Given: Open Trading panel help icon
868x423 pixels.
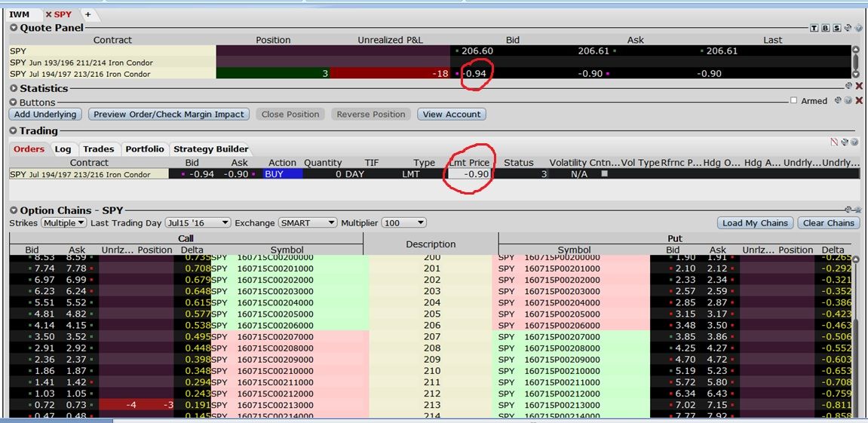Looking at the screenshot, I should 854,142.
